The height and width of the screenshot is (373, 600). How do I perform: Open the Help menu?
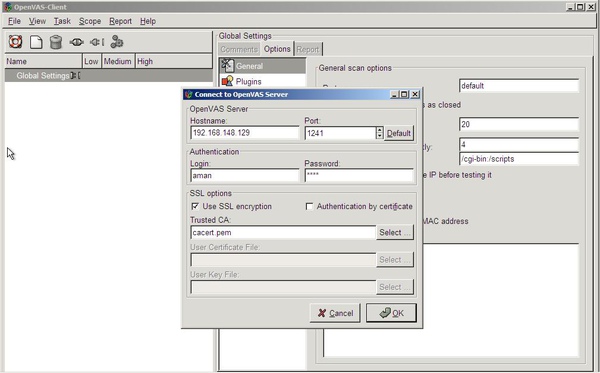(148, 21)
